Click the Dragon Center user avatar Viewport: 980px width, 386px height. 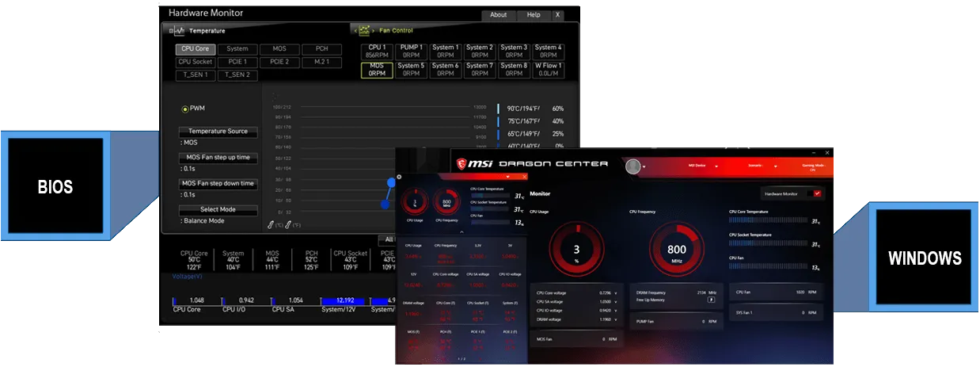[632, 166]
